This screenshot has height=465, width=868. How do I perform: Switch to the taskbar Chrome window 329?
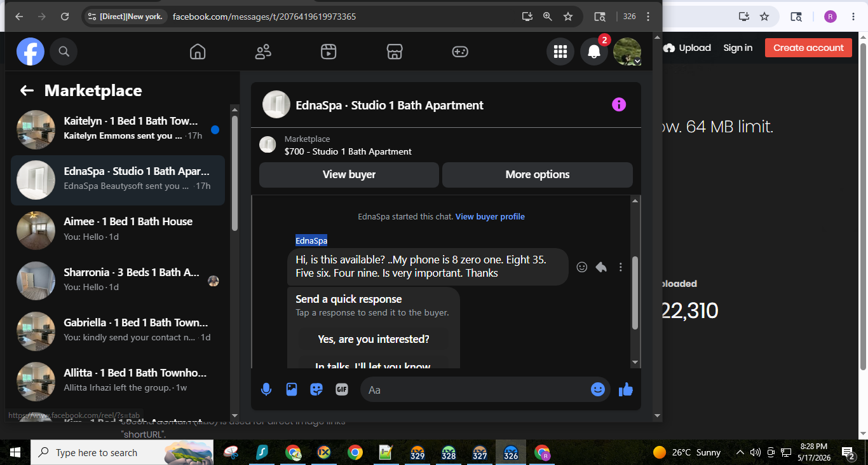point(417,453)
